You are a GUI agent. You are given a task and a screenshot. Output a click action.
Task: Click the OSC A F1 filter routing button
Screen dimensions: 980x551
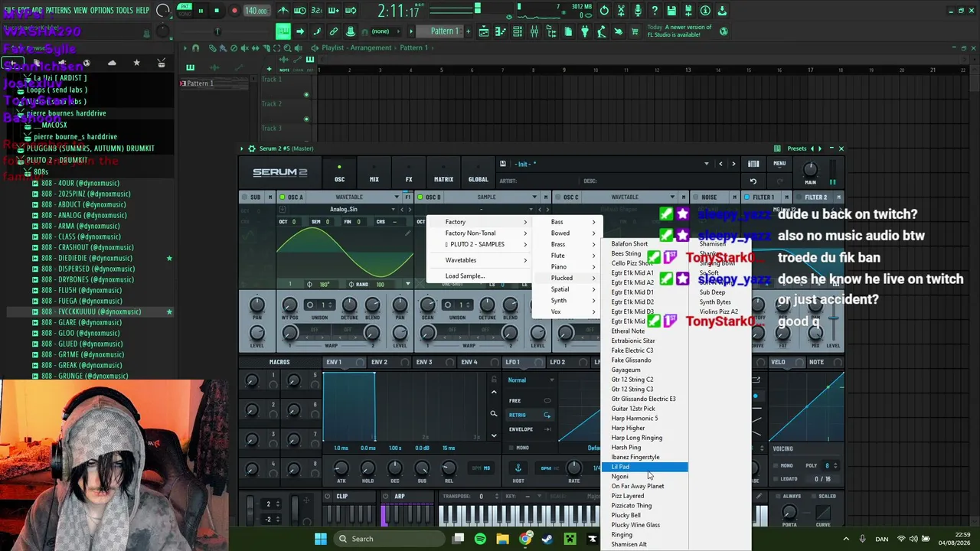(x=408, y=197)
